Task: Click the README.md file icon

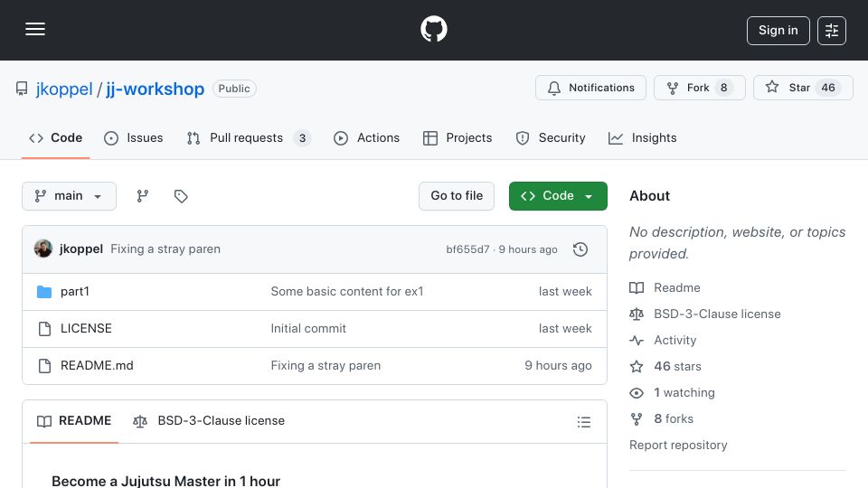Action: (x=45, y=366)
